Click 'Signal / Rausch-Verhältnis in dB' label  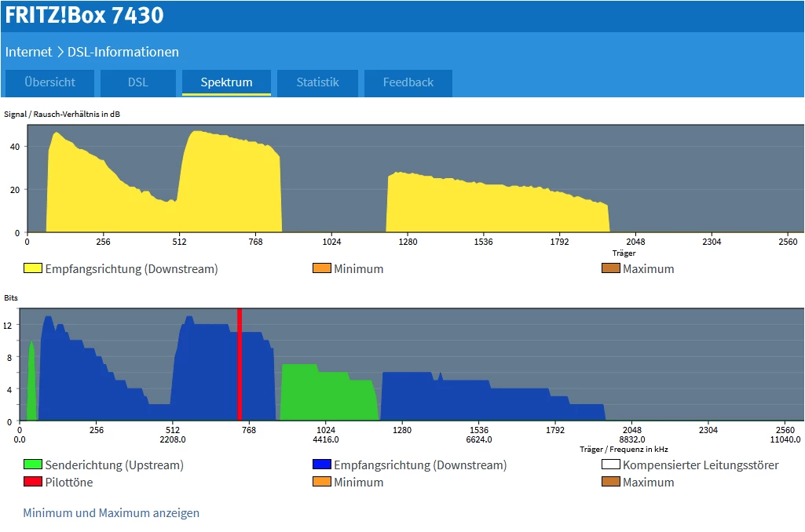coord(62,114)
